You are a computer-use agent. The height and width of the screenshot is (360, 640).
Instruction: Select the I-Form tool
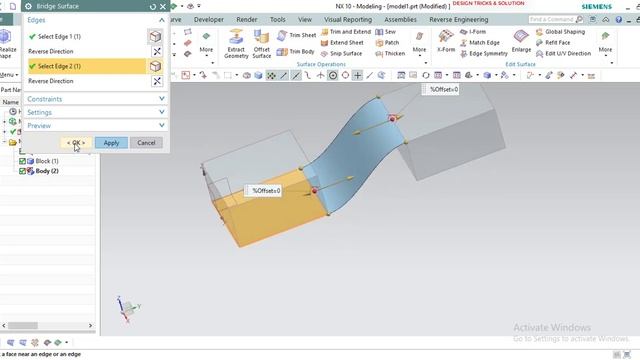(x=473, y=31)
